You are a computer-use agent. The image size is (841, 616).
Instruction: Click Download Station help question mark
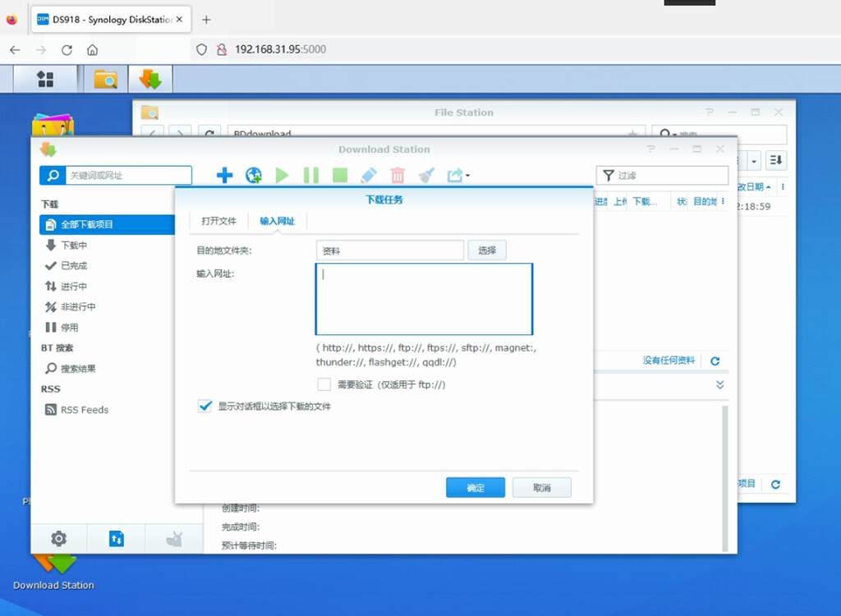click(x=650, y=149)
